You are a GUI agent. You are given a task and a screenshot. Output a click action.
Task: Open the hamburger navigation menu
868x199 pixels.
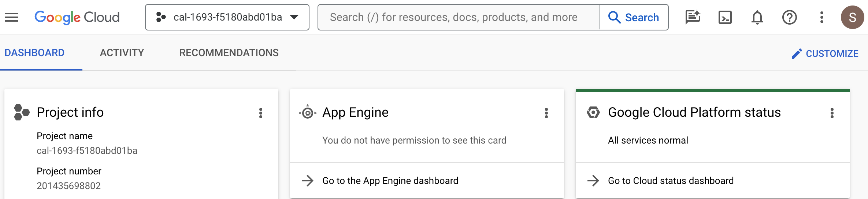(12, 17)
